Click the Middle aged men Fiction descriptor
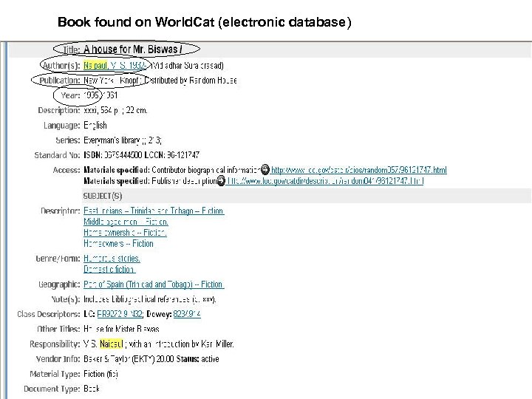Screen dimensions: 532x399 [126, 222]
